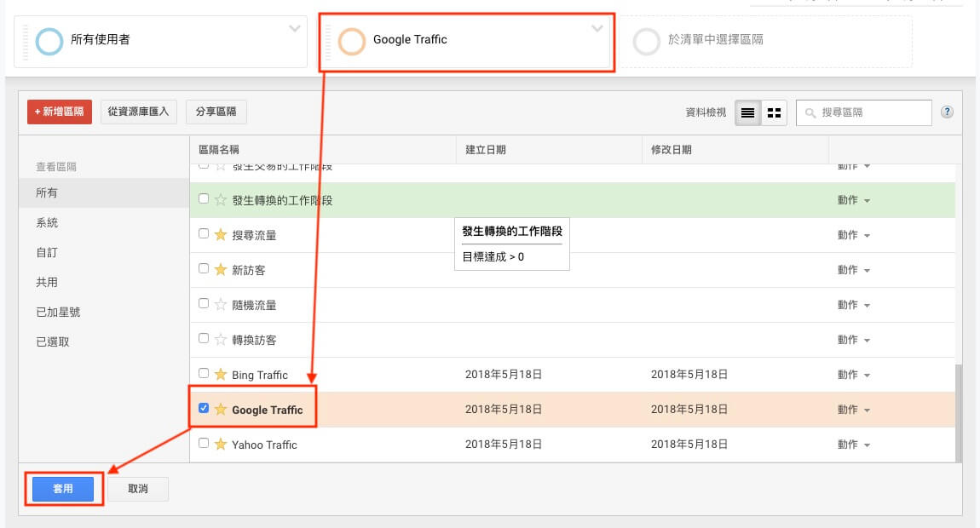Check the Yahoo Traffic checkbox
The image size is (980, 528).
203,443
